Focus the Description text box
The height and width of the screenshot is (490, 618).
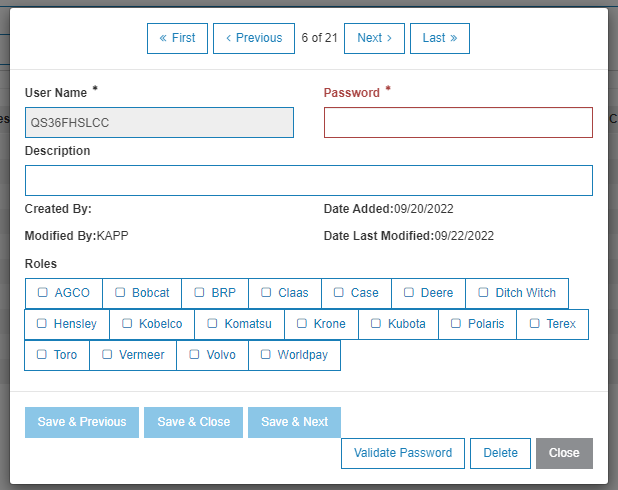tap(308, 180)
